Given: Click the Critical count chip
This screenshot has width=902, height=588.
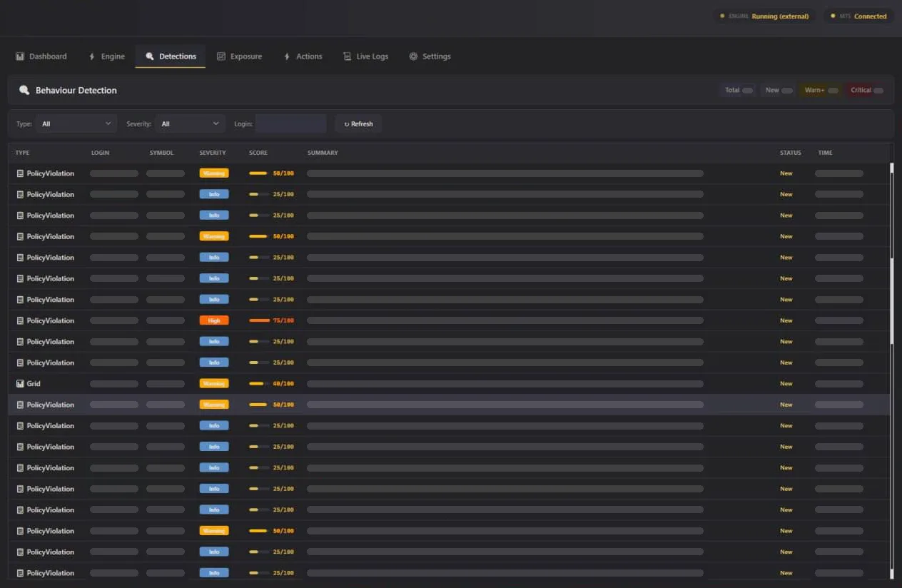Looking at the screenshot, I should (x=867, y=90).
